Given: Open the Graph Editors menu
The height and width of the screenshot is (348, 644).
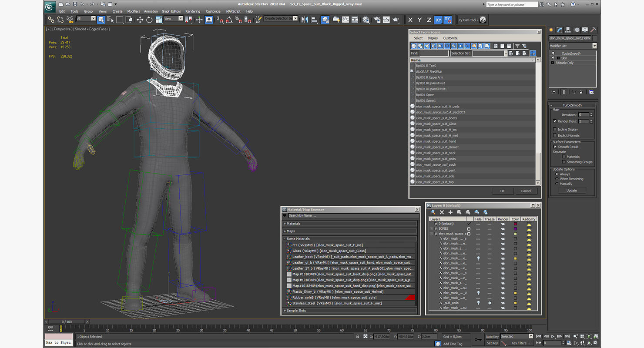Looking at the screenshot, I should click(x=171, y=11).
